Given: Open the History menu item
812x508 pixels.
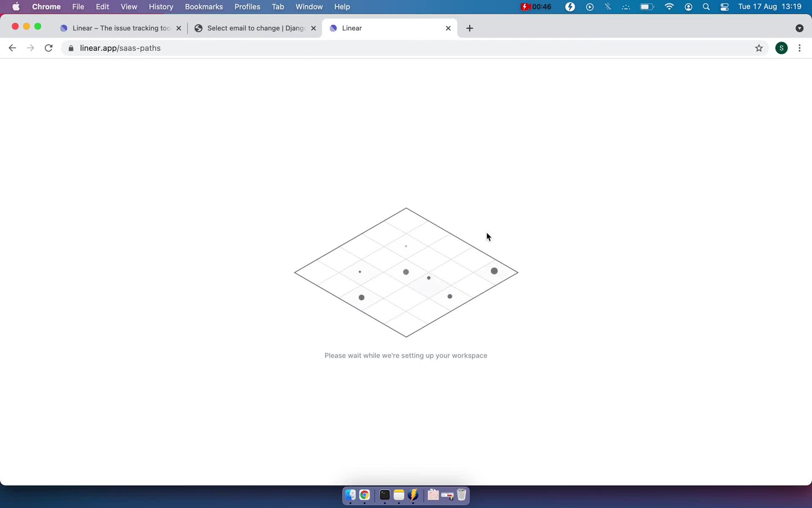Looking at the screenshot, I should tap(161, 6).
